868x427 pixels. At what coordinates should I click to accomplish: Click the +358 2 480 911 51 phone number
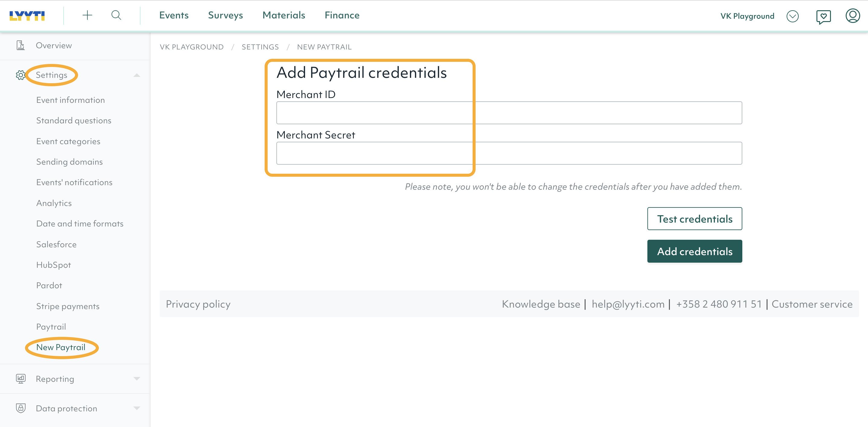(719, 304)
